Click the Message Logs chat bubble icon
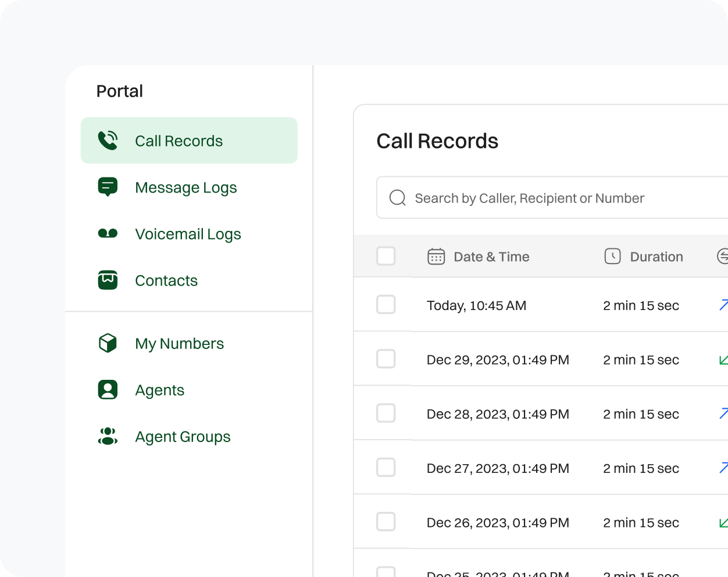 click(108, 187)
